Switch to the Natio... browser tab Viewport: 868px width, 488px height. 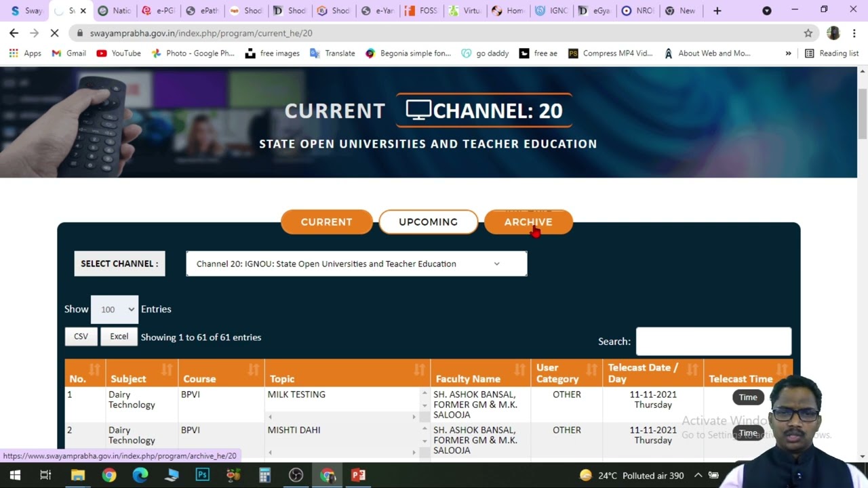(114, 11)
